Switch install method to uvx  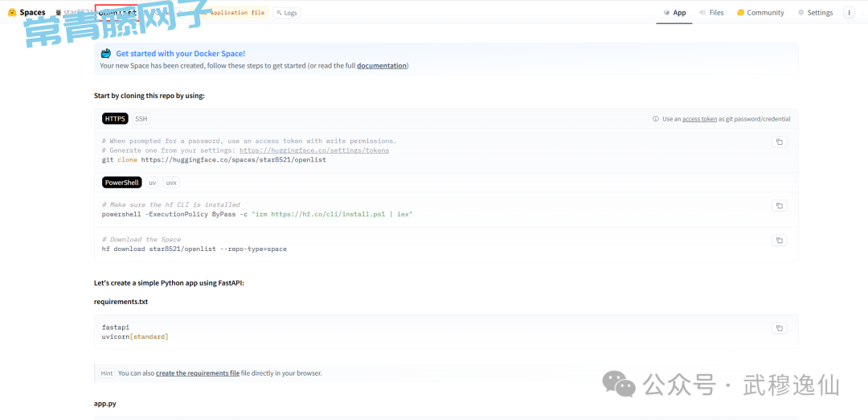[x=171, y=183]
